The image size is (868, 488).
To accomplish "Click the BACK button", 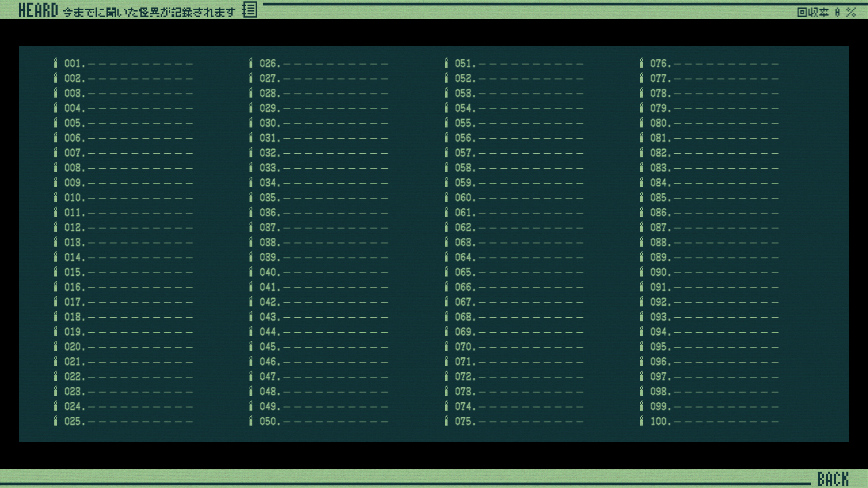I will [x=832, y=479].
